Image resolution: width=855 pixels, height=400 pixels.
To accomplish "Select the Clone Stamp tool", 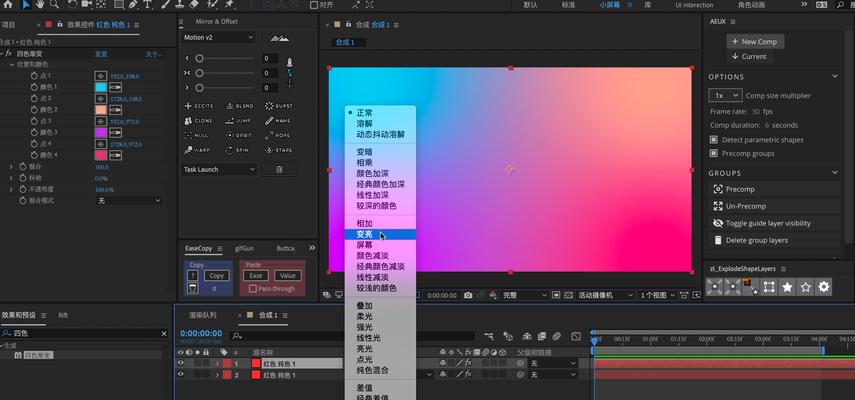I will tap(180, 4).
